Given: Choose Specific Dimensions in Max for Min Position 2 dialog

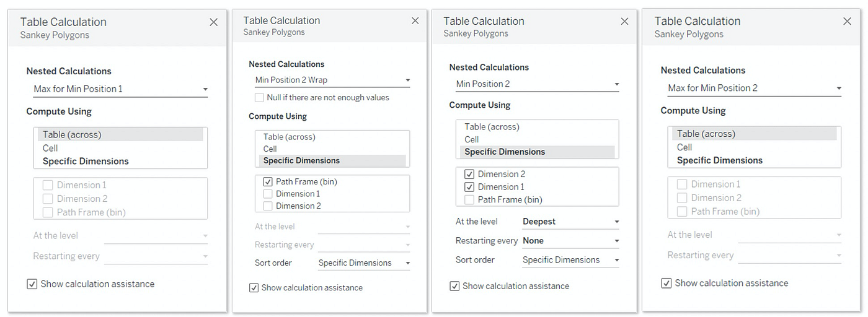Looking at the screenshot, I should pos(719,160).
